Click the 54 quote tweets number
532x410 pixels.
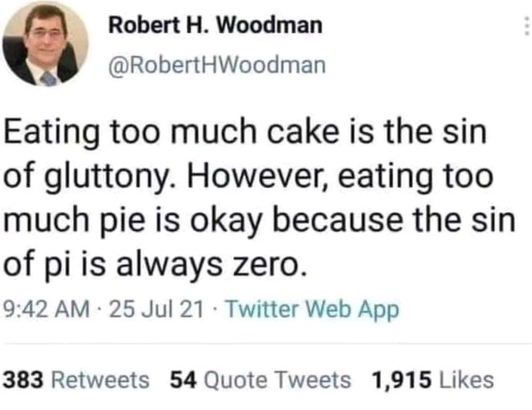(x=184, y=380)
